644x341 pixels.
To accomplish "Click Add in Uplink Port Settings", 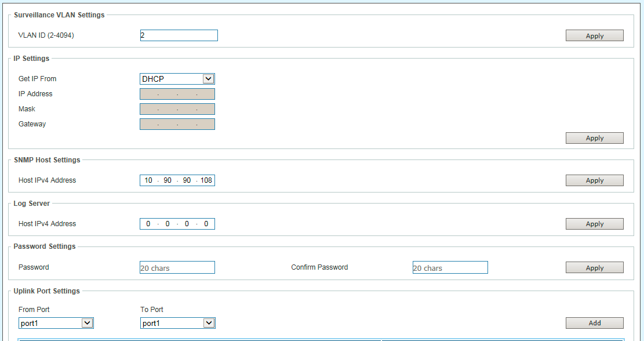I will click(594, 323).
